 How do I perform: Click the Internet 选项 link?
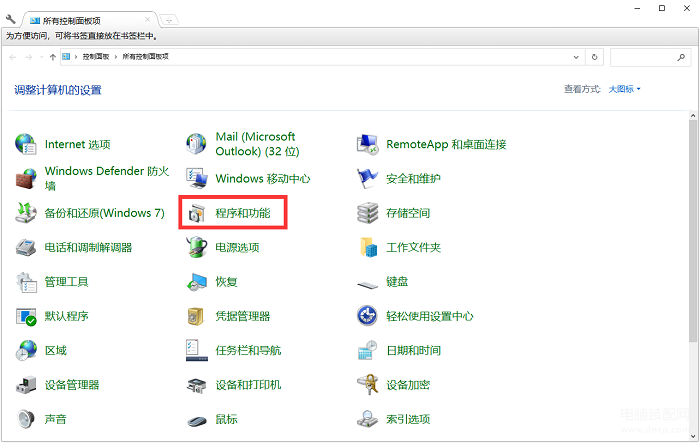[77, 145]
